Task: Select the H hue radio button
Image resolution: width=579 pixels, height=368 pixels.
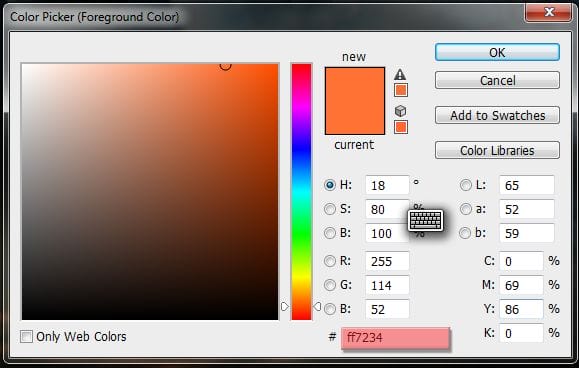Action: click(330, 185)
